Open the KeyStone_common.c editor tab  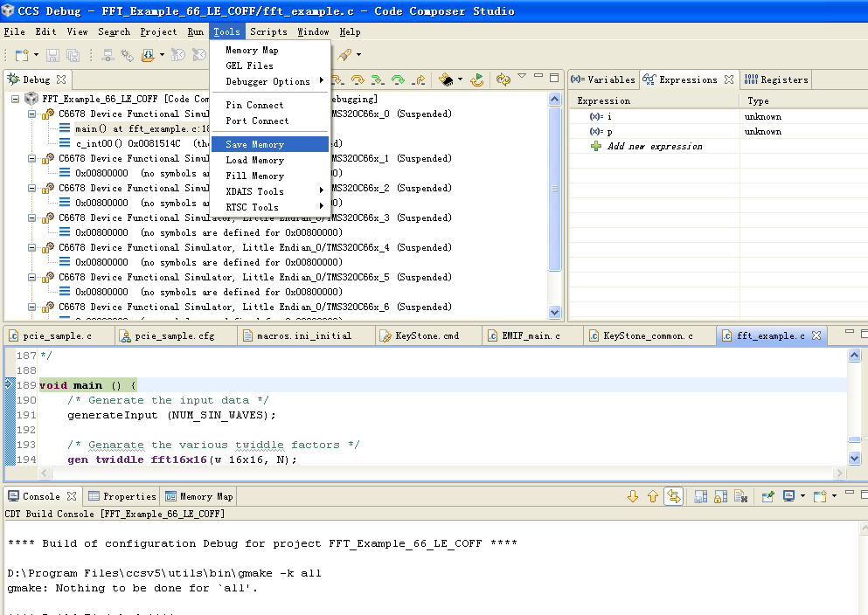(x=647, y=335)
